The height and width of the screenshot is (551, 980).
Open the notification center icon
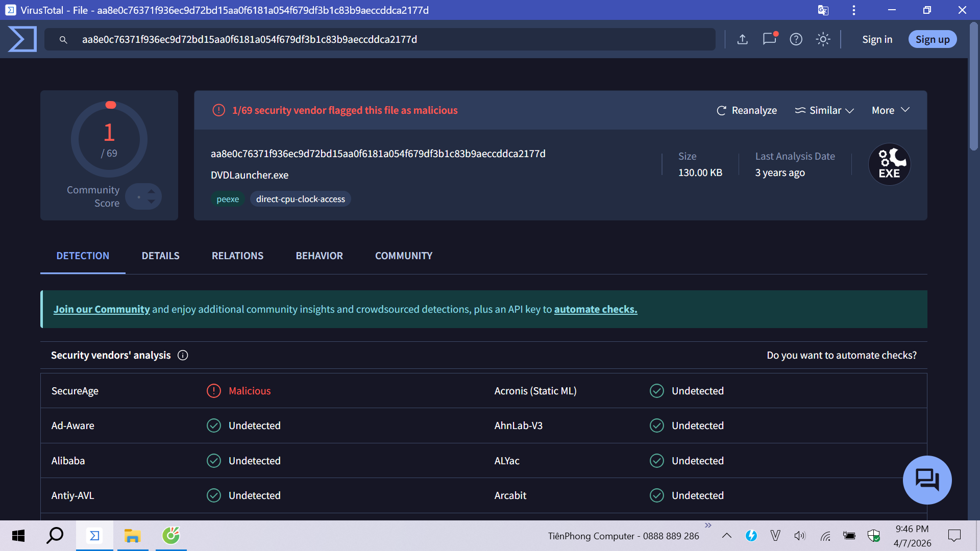tap(954, 536)
